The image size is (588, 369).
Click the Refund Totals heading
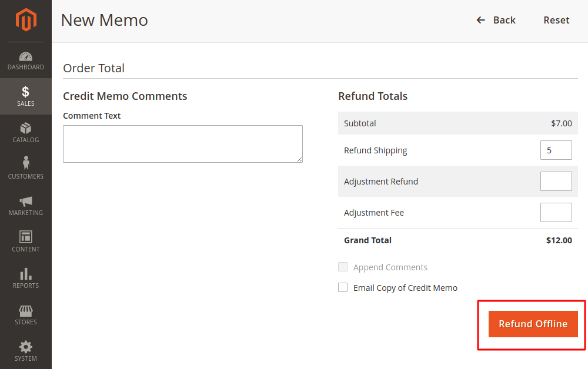pyautogui.click(x=373, y=96)
